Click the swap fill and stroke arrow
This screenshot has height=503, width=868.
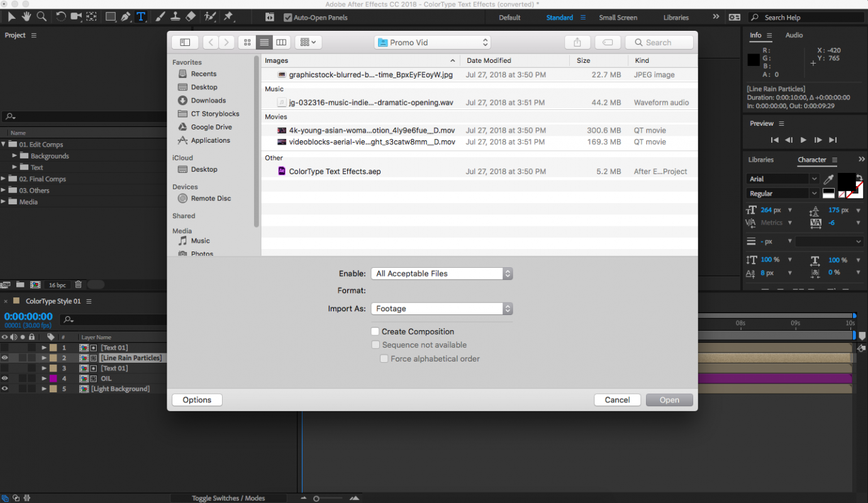tap(859, 178)
